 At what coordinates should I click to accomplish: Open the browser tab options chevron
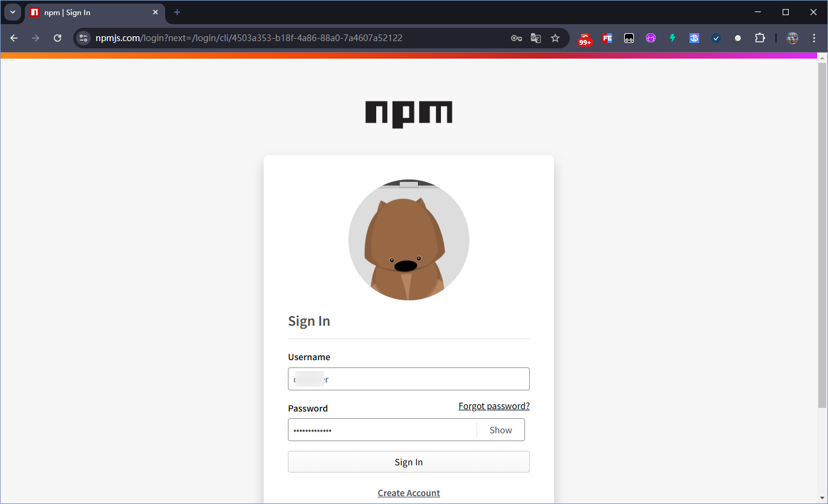point(13,12)
